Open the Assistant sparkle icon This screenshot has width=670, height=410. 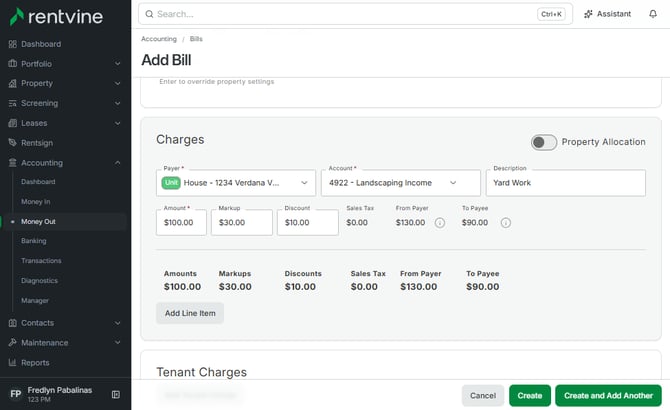tap(588, 14)
